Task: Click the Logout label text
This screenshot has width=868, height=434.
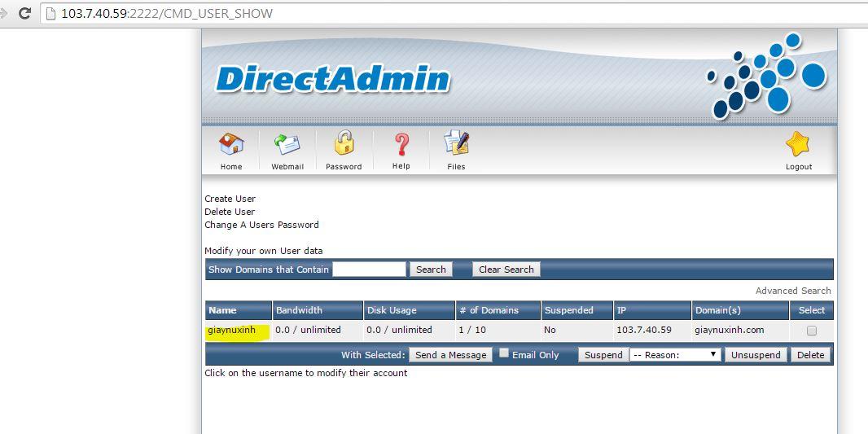Action: tap(799, 167)
